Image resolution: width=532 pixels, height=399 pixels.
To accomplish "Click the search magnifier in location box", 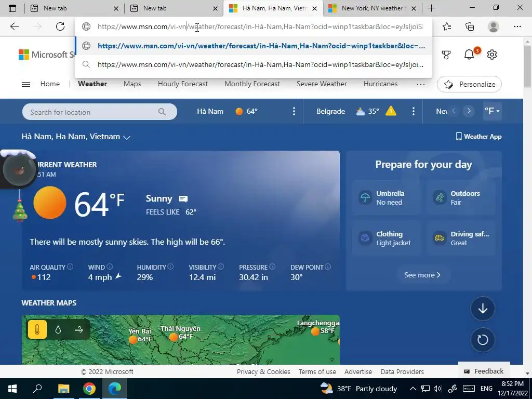I will (162, 112).
